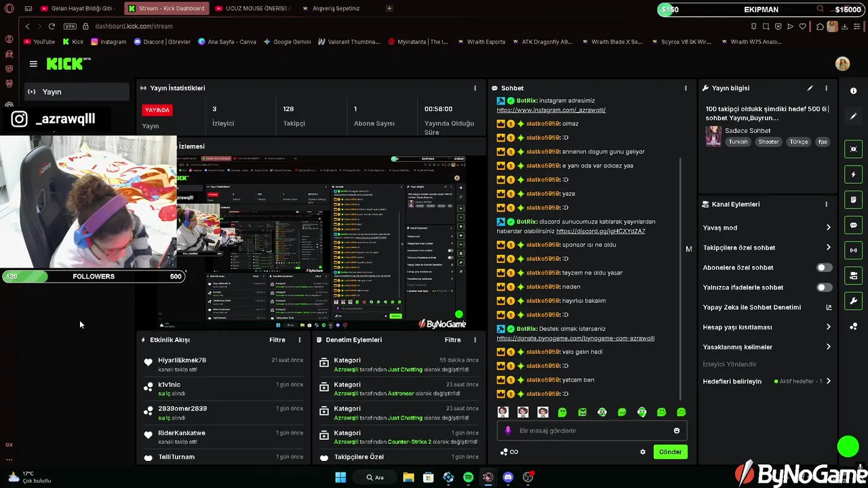Click the three-dots cluster icon on the right sidebar

tap(853, 327)
